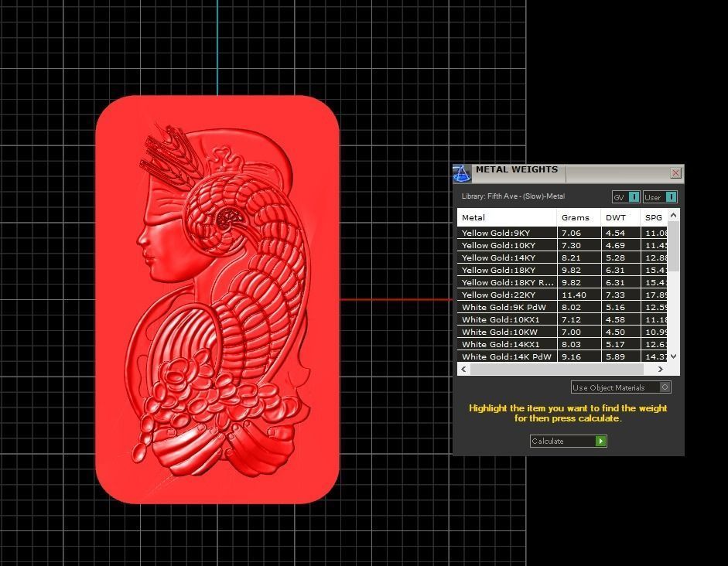
Task: Click the horizontal scroll right arrow
Action: coord(661,370)
